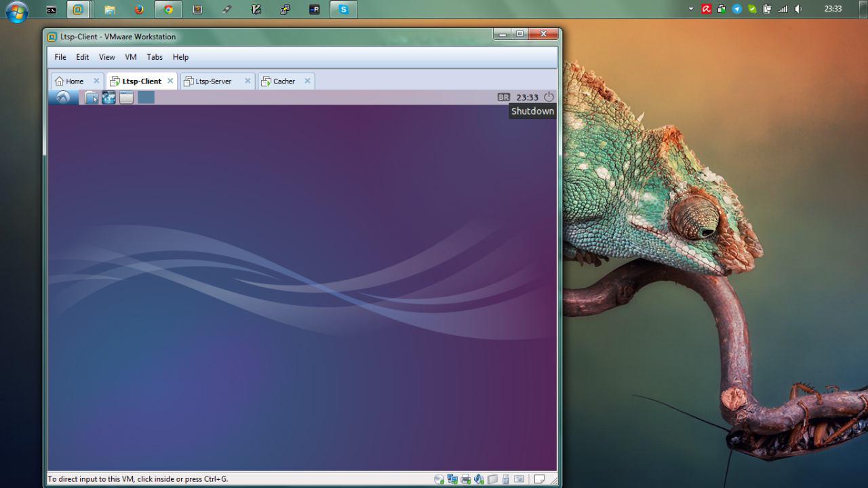Click the USB device status icon
Screen dimensions: 868x488
point(505,479)
